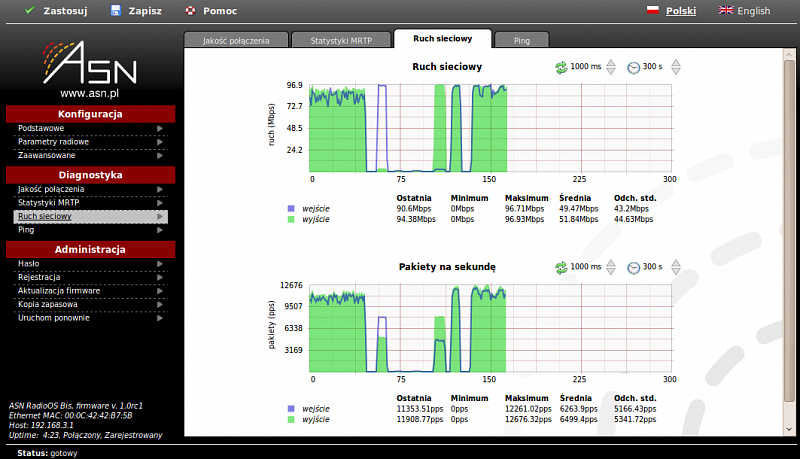
Task: Open Rejestracja in Administracja menu
Action: (90, 277)
